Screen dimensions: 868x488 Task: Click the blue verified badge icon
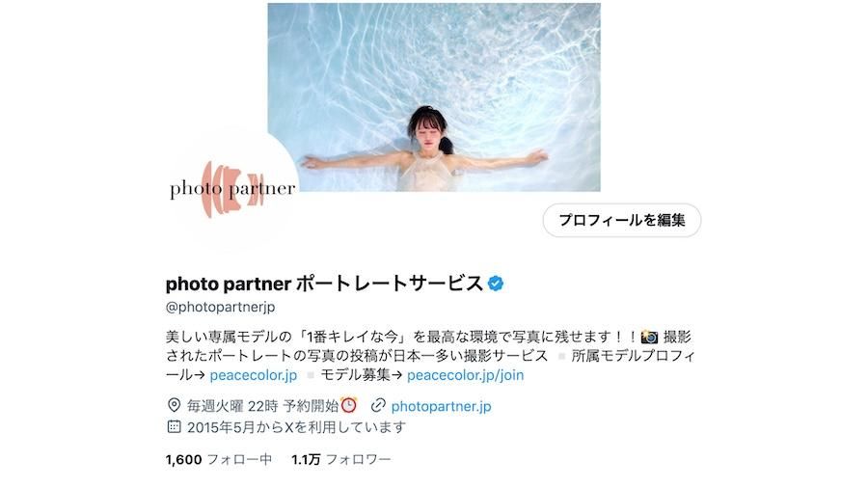(496, 284)
